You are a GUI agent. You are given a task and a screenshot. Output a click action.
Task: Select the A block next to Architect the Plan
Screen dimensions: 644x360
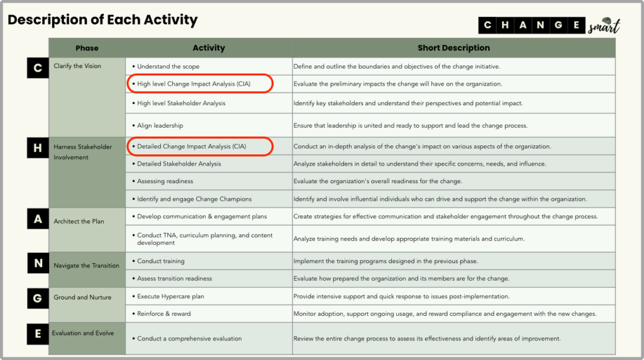point(38,218)
